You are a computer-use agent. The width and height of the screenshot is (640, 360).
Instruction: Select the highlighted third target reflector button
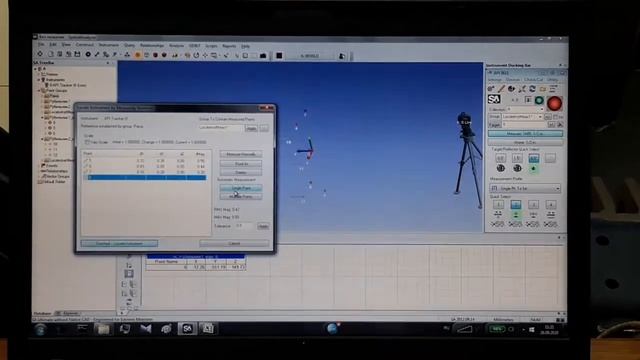(533, 158)
